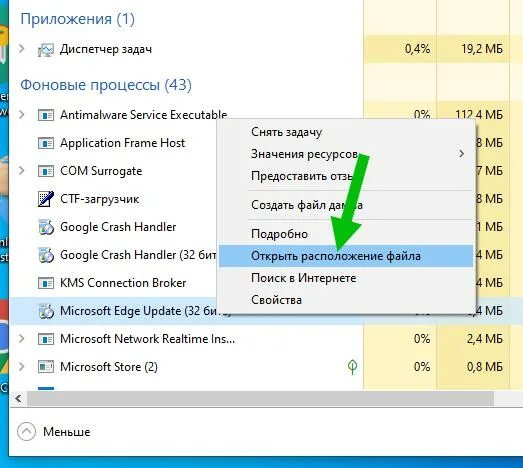
Task: Expand the COM Surrogate process row
Action: 22,171
